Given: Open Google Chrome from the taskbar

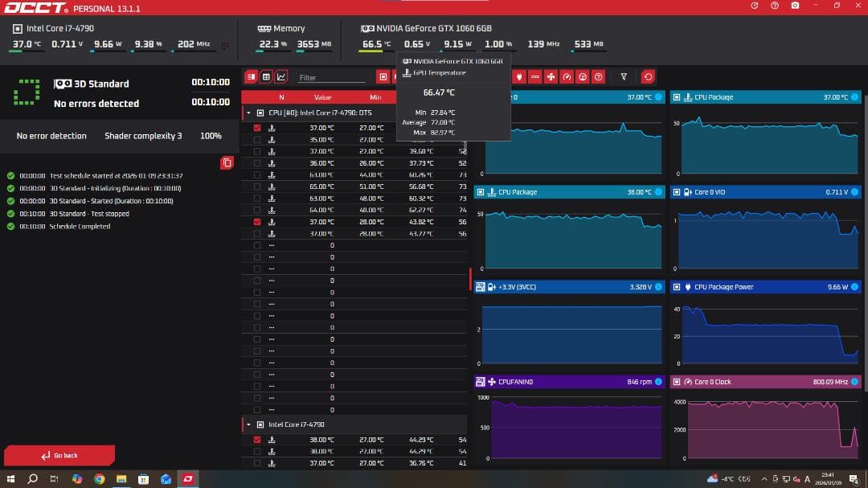Looking at the screenshot, I should click(100, 479).
